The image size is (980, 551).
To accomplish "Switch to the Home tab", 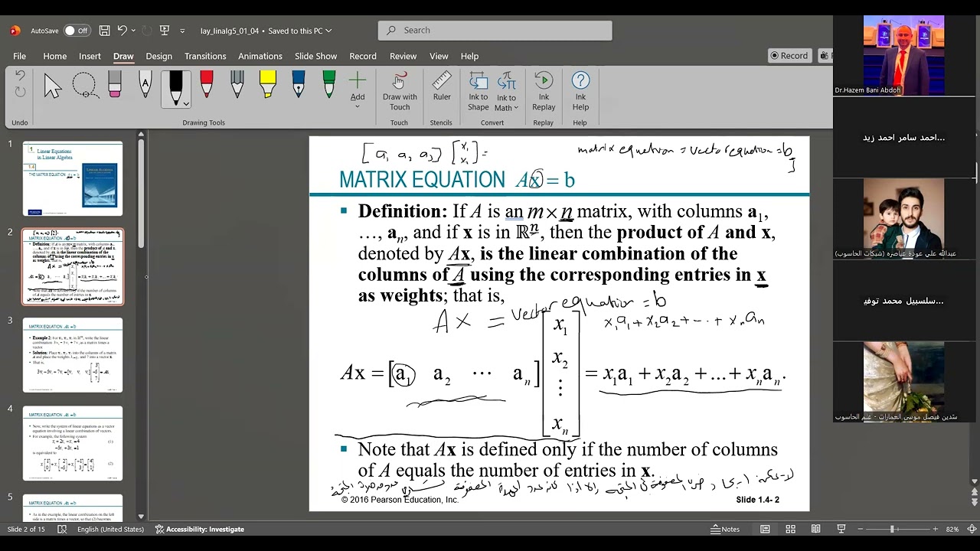I will [54, 56].
